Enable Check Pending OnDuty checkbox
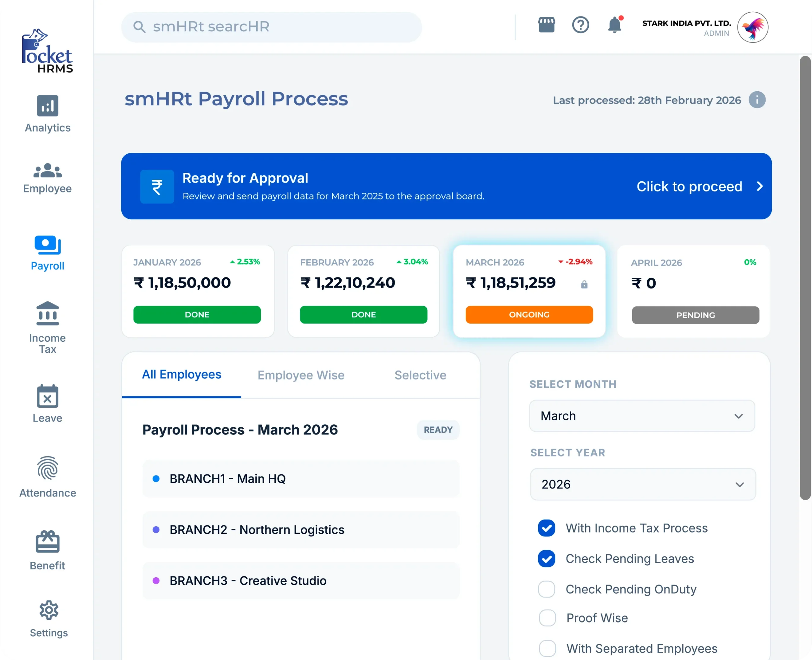The width and height of the screenshot is (812, 660). (x=547, y=589)
